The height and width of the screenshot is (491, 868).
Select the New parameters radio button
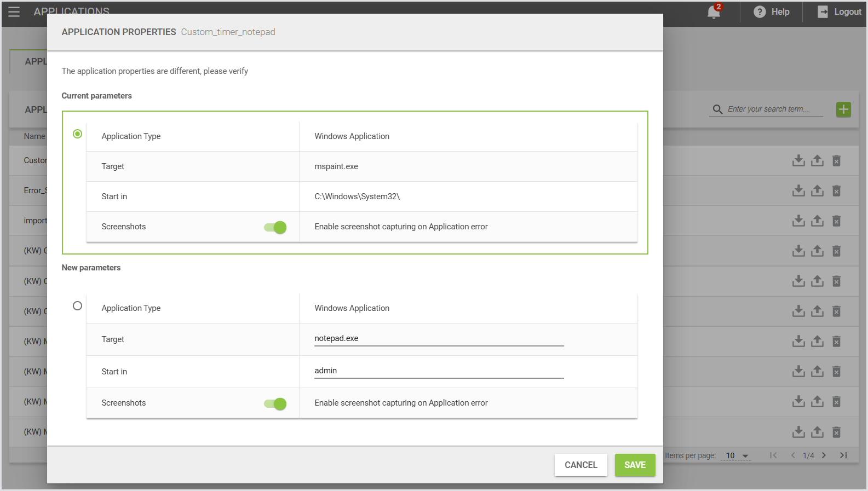78,306
